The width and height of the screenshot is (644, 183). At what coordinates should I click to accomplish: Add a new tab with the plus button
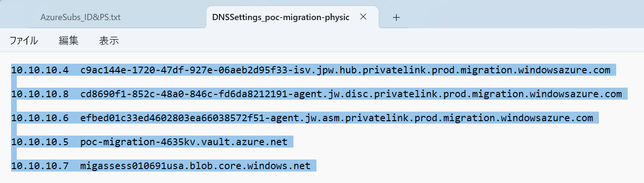(x=396, y=17)
